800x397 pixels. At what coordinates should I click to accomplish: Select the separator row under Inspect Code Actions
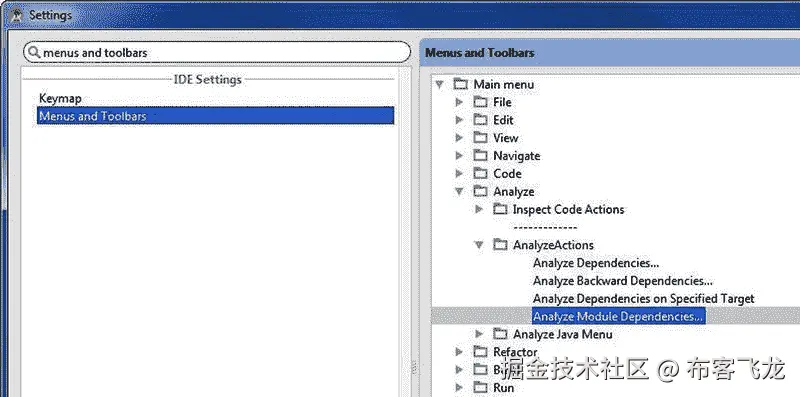[545, 228]
